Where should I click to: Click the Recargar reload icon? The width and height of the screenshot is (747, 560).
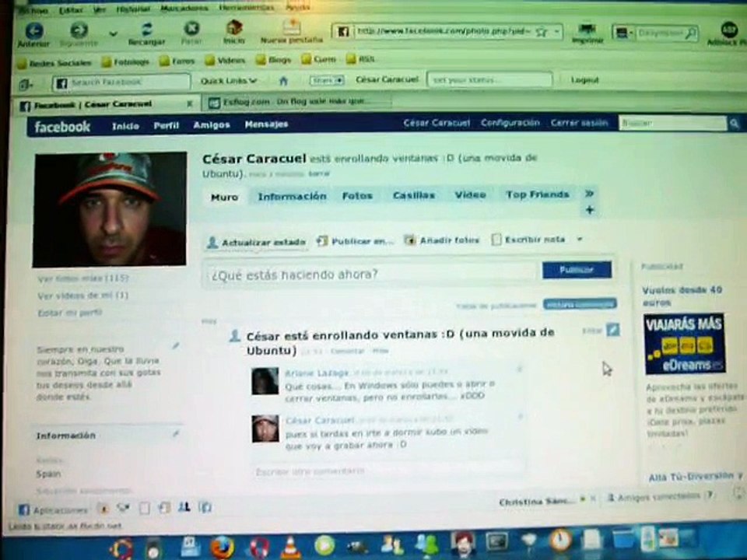coord(147,29)
